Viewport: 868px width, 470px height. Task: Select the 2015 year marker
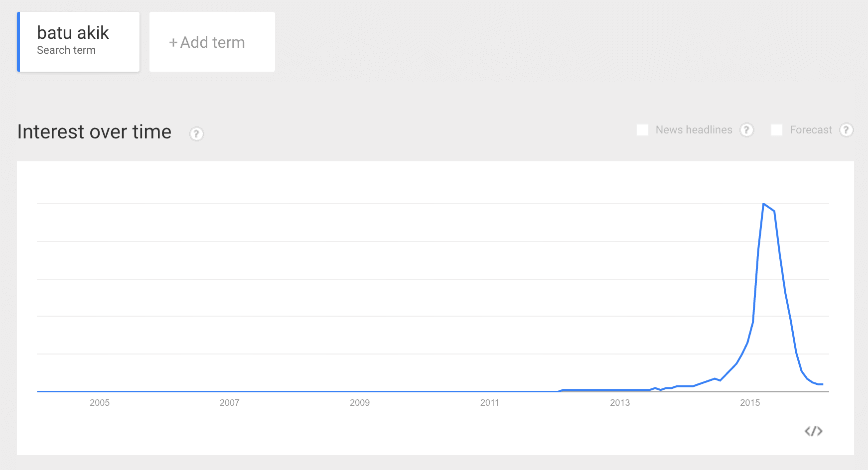pyautogui.click(x=750, y=403)
